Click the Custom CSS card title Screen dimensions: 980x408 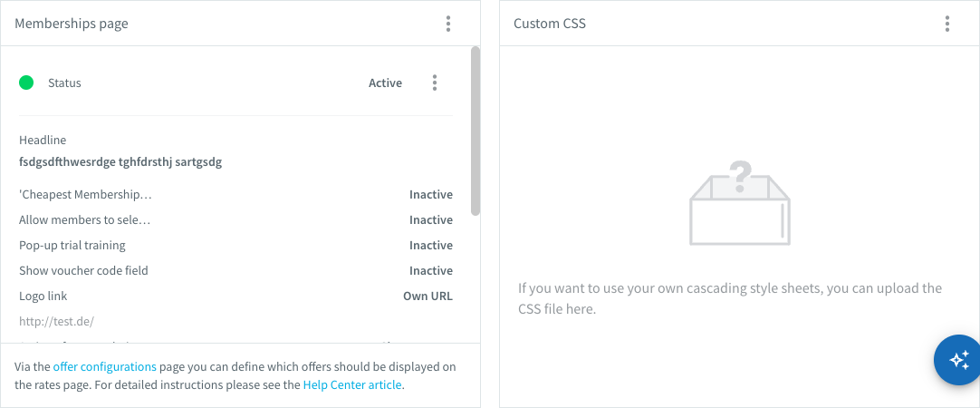point(550,24)
